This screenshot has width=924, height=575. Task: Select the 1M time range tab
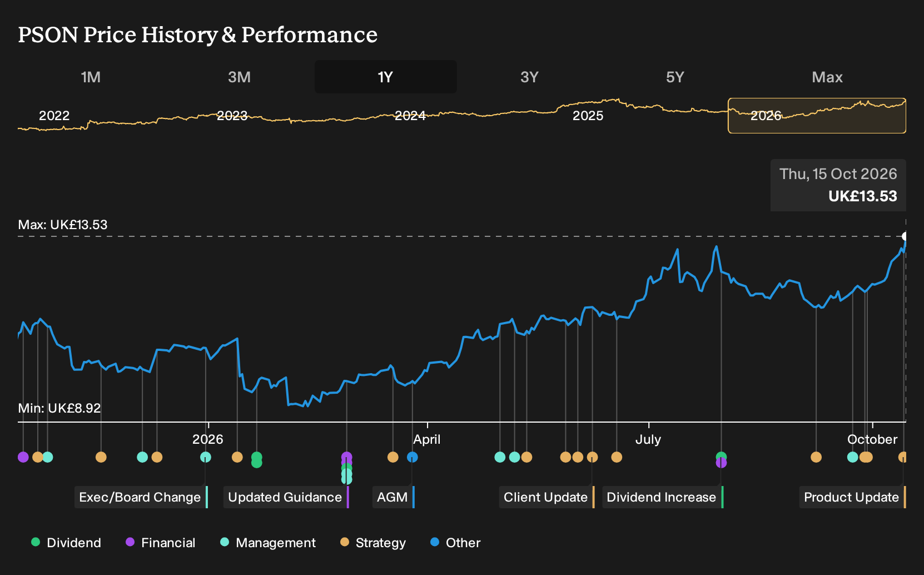pyautogui.click(x=91, y=77)
